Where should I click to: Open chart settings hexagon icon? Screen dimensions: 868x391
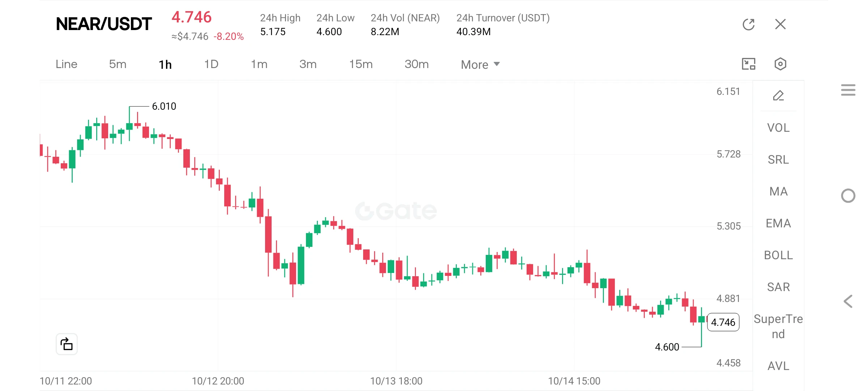click(780, 64)
